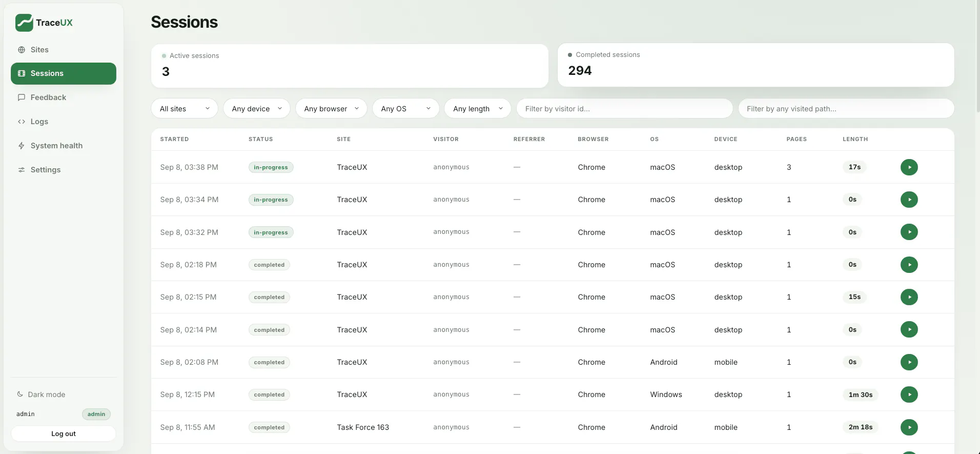Expand the All sites dropdown
Viewport: 980px width, 454px height.
point(185,109)
